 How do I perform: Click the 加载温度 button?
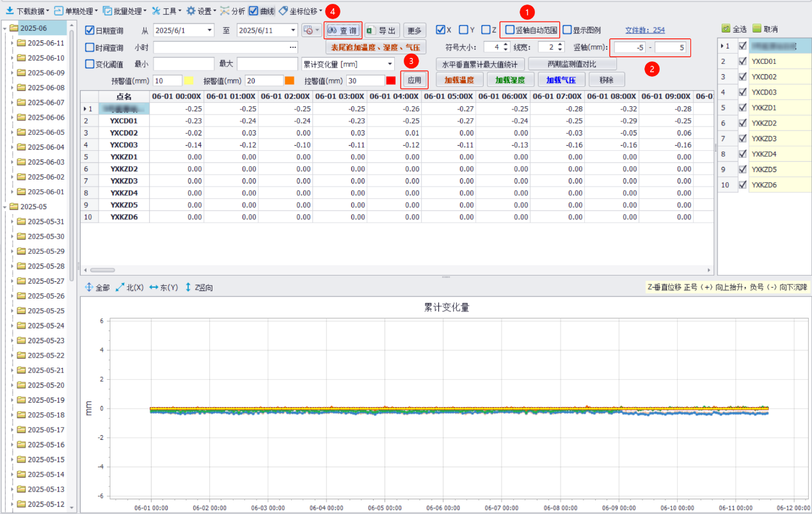459,80
